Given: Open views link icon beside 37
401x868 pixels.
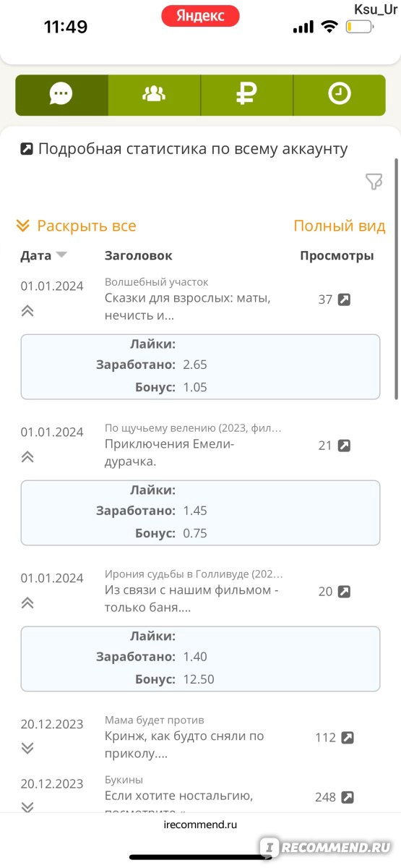Looking at the screenshot, I should click(345, 299).
